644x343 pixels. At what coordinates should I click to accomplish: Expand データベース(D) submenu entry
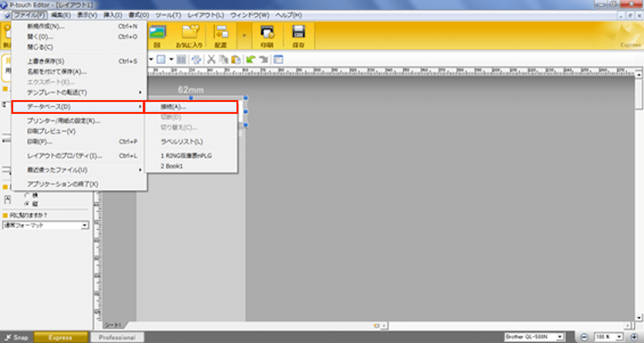point(78,107)
